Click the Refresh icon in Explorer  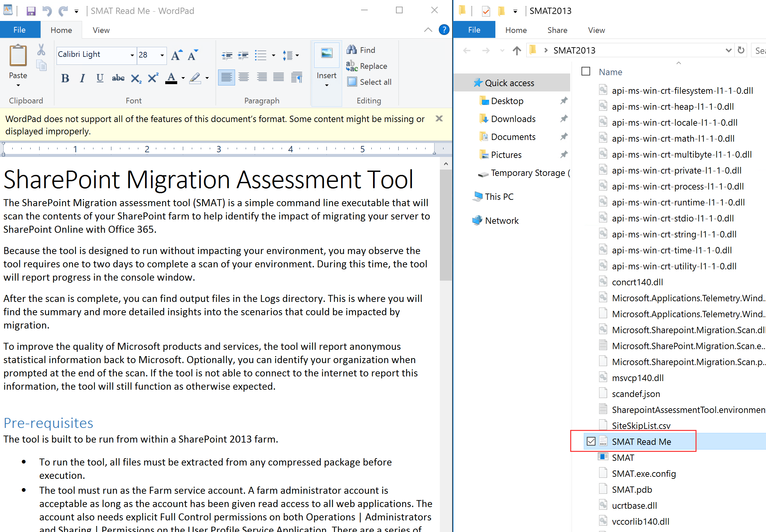point(741,50)
